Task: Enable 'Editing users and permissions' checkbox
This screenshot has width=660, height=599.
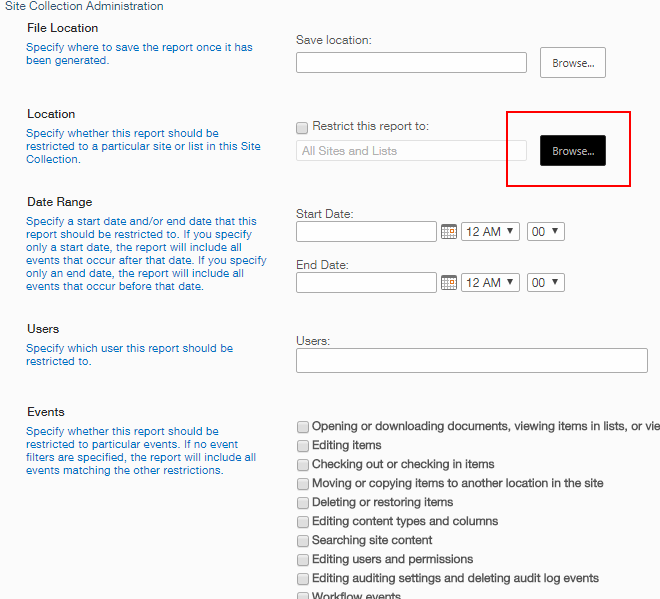Action: coord(303,560)
